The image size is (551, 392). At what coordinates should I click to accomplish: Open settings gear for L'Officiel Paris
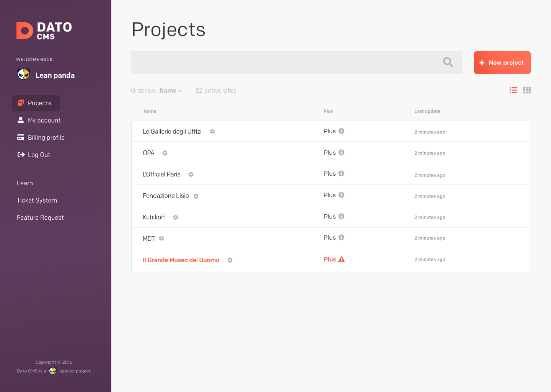(x=191, y=175)
